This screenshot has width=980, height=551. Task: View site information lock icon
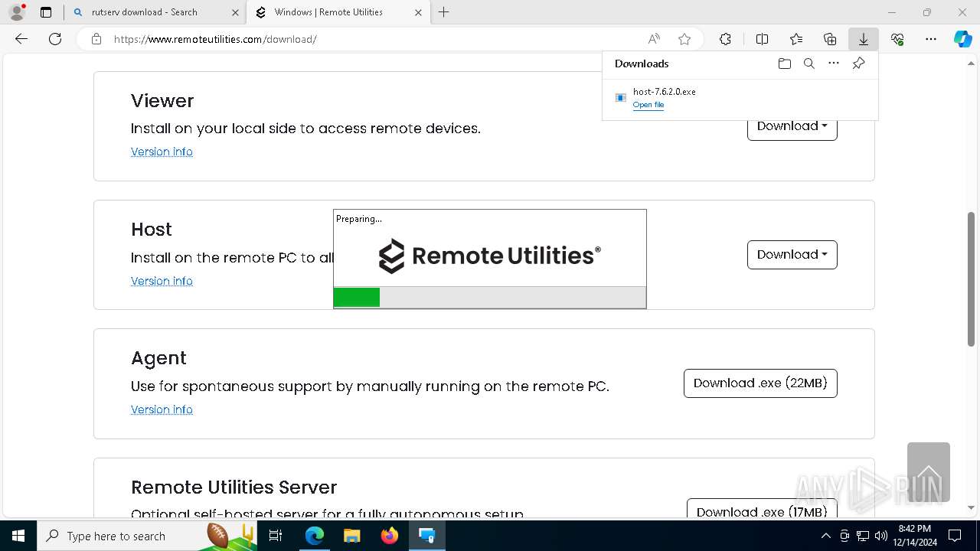point(96,39)
